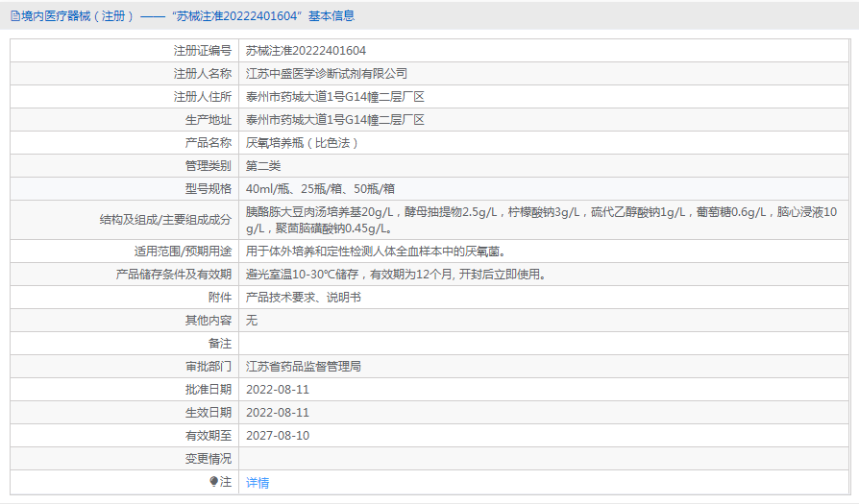Select the storage text 避光室温10-30℃储存
This screenshot has width=859, height=504.
click(x=396, y=275)
